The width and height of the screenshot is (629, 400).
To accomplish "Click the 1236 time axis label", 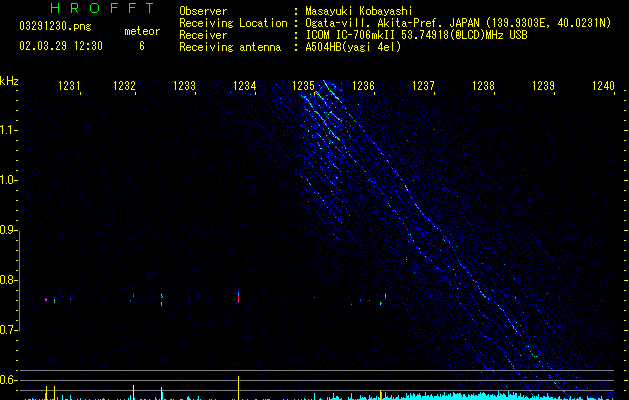I will [363, 86].
